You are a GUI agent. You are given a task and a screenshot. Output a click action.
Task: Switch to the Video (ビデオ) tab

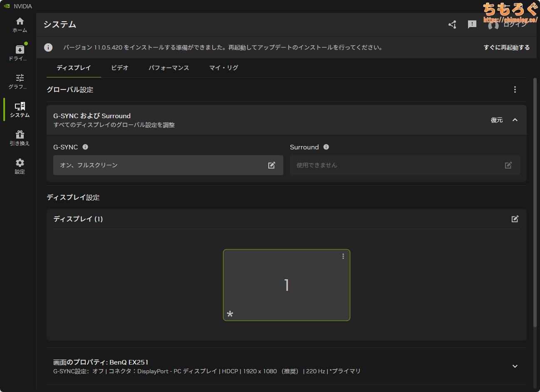pyautogui.click(x=120, y=68)
